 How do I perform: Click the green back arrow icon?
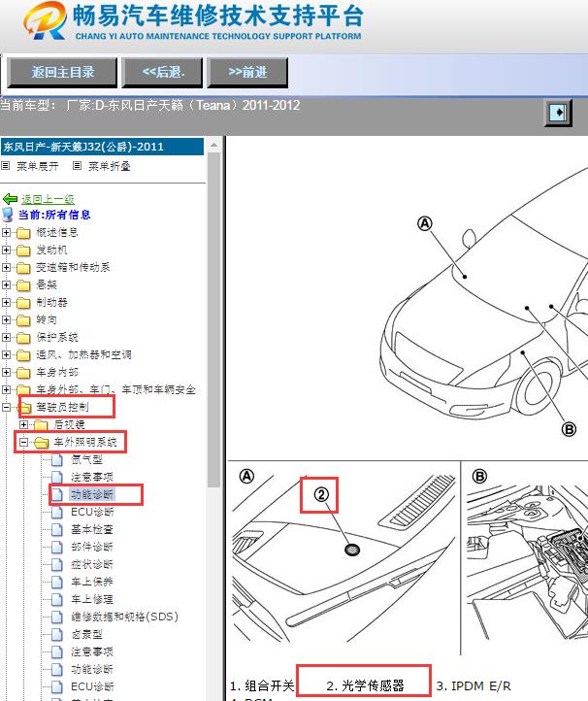point(10,199)
